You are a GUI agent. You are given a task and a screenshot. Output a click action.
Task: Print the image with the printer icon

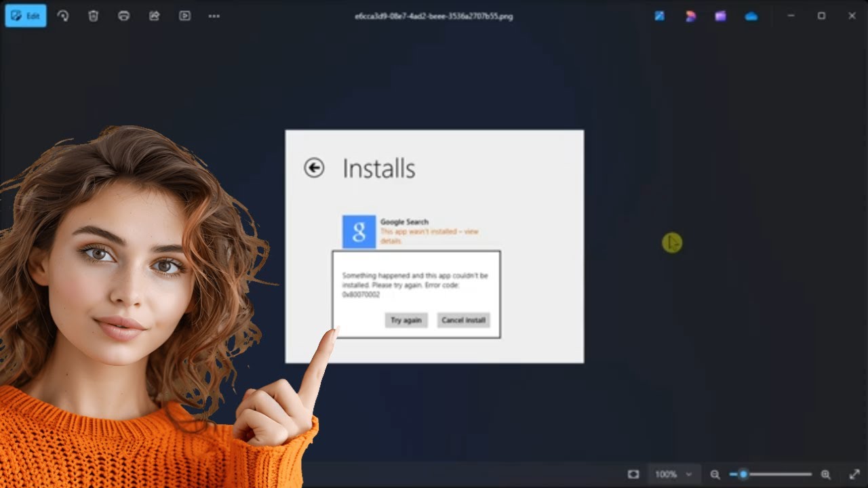(124, 16)
